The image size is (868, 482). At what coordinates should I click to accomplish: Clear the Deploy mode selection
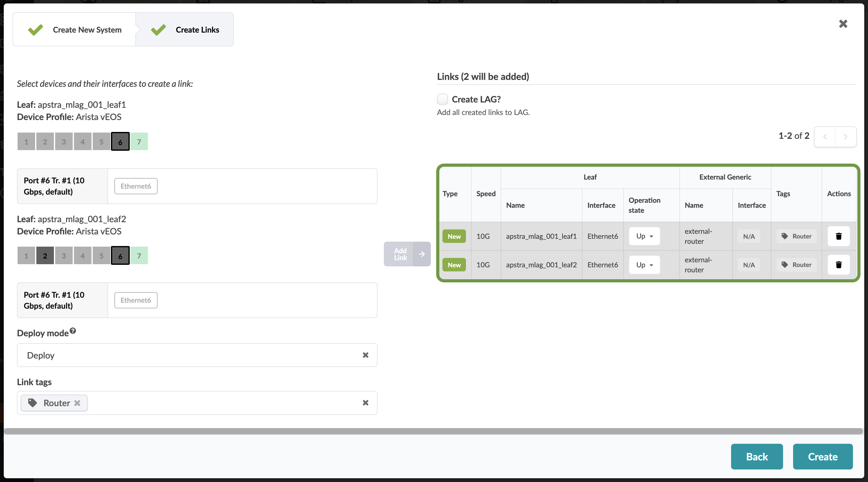pos(365,355)
